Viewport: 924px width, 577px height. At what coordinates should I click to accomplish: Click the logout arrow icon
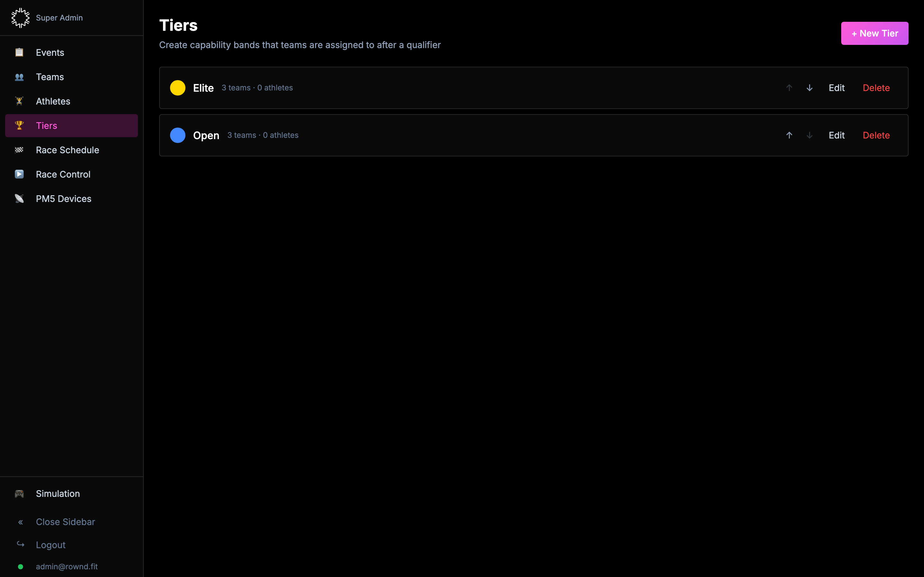[21, 544]
